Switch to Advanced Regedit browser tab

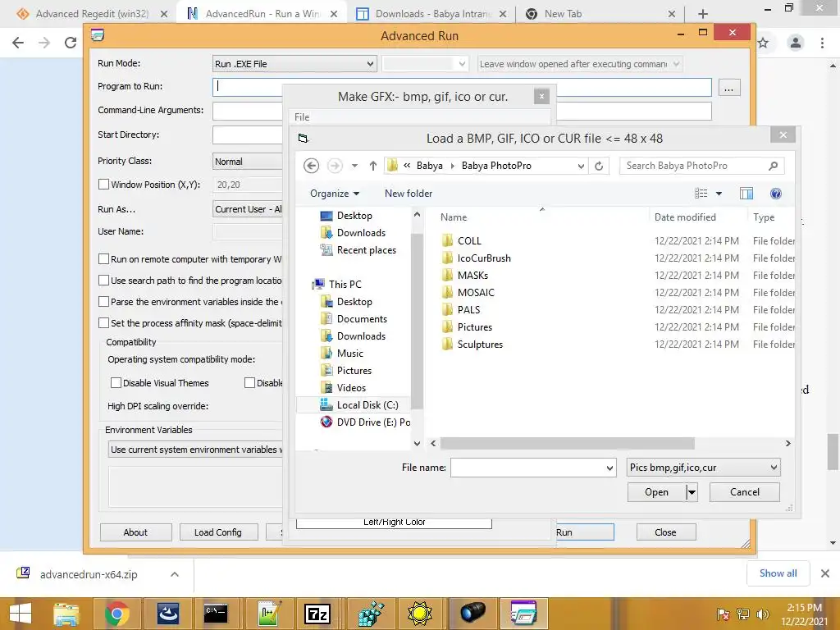[91, 14]
